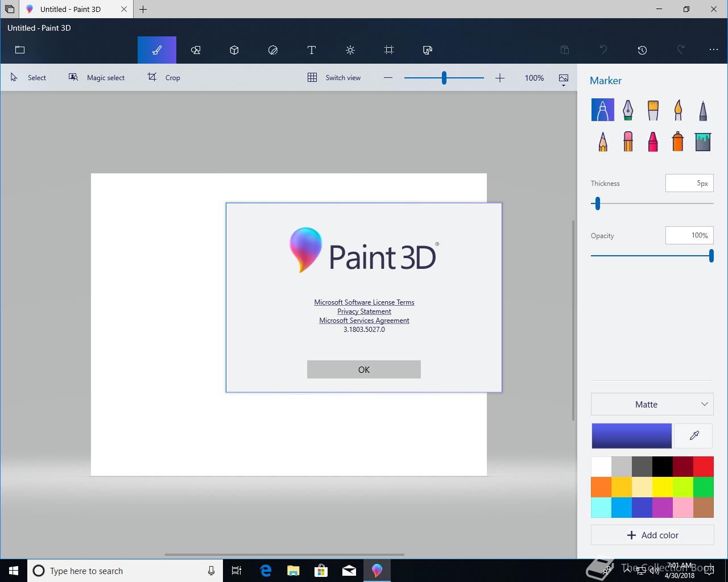The width and height of the screenshot is (728, 582).
Task: Pick the Crayon brush
Action: 653,142
